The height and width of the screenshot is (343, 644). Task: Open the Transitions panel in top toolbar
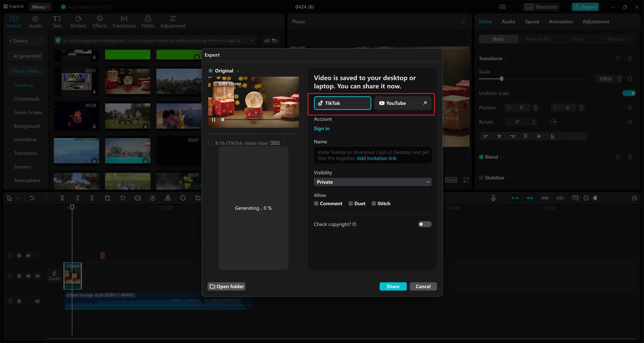pyautogui.click(x=124, y=22)
